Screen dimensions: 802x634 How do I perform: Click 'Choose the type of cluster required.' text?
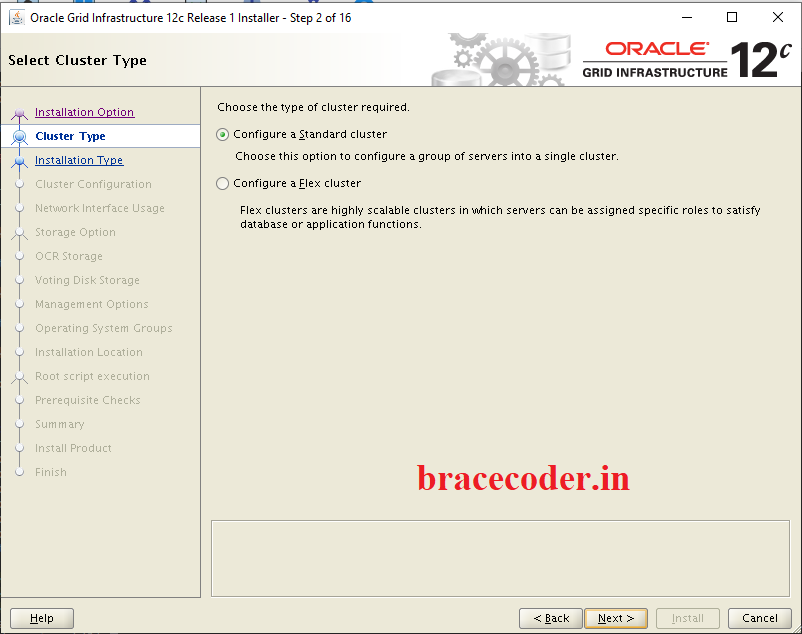pyautogui.click(x=313, y=107)
